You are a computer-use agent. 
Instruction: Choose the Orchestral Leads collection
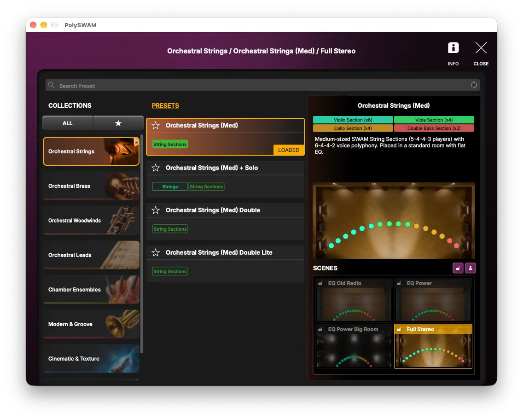[91, 255]
